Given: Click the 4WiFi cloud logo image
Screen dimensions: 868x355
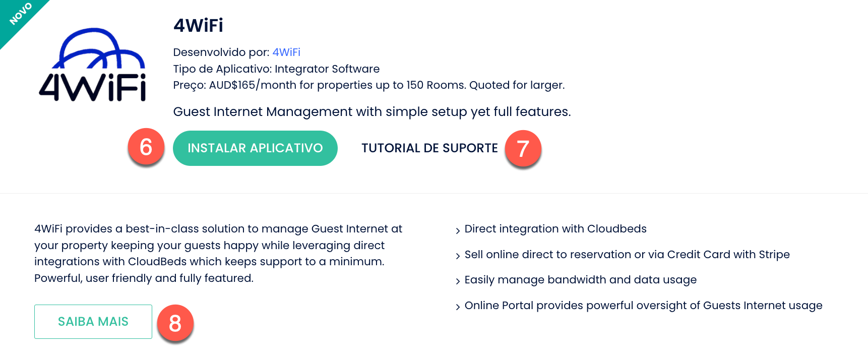Looking at the screenshot, I should (x=93, y=66).
